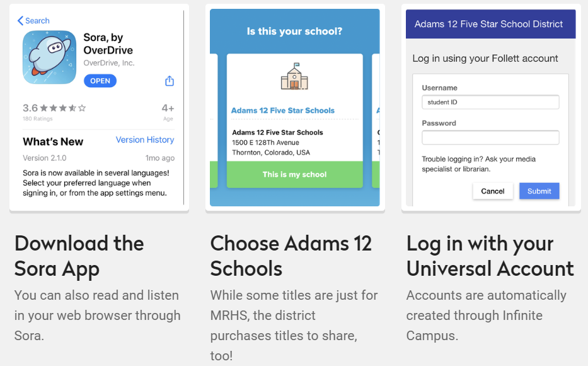Click the Cancel button on login form

(493, 191)
